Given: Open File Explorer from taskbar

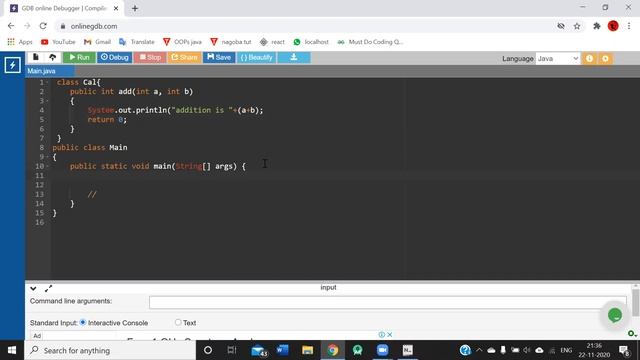Looking at the screenshot, I should [307, 350].
